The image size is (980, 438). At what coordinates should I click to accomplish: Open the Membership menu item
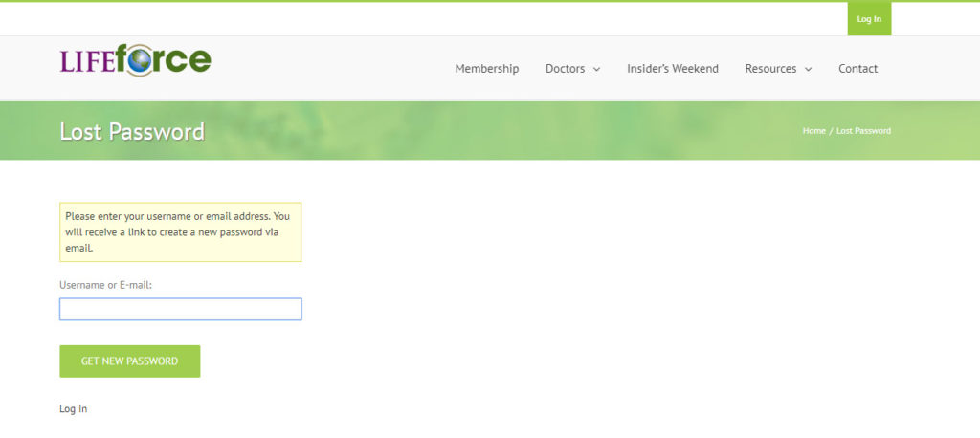coord(486,69)
